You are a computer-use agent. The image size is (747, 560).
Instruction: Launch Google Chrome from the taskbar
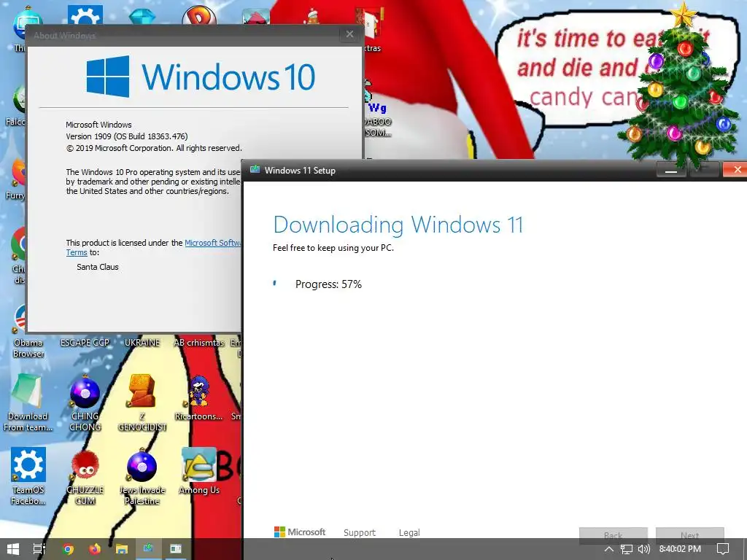point(68,549)
